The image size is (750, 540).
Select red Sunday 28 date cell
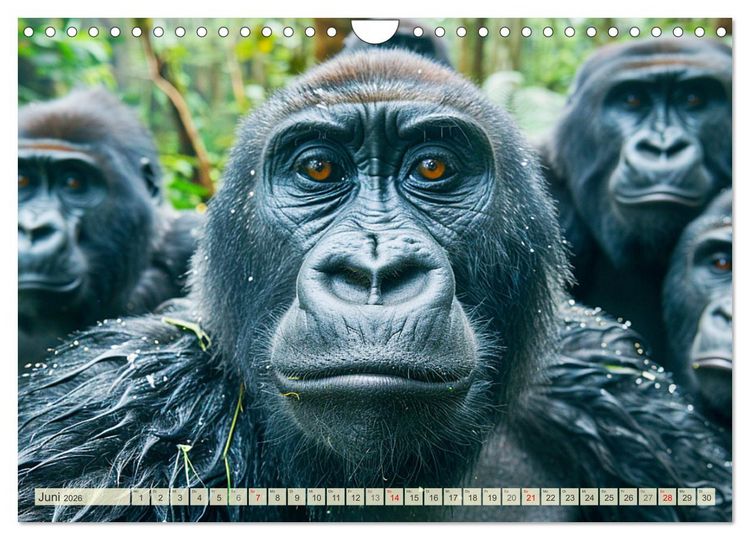tap(668, 497)
